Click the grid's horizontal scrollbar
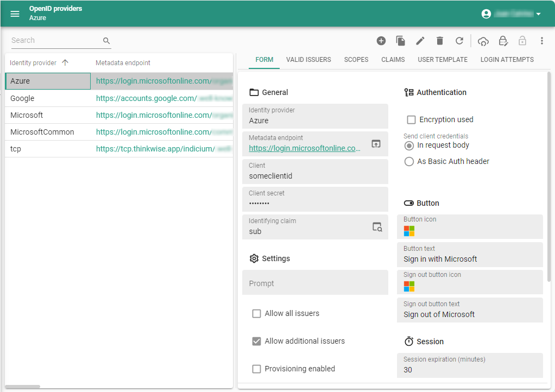 pos(23,387)
